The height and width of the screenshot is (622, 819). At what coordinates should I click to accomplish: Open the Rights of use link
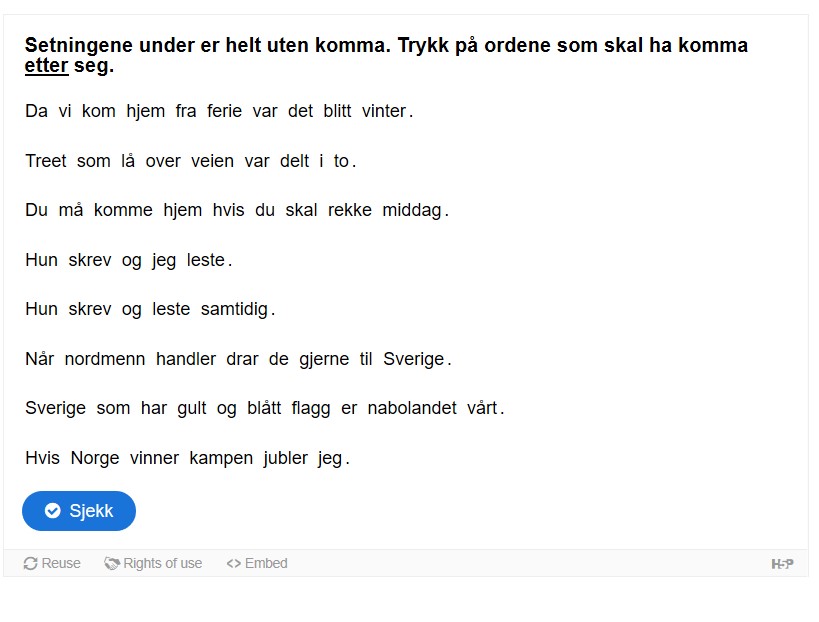153,564
